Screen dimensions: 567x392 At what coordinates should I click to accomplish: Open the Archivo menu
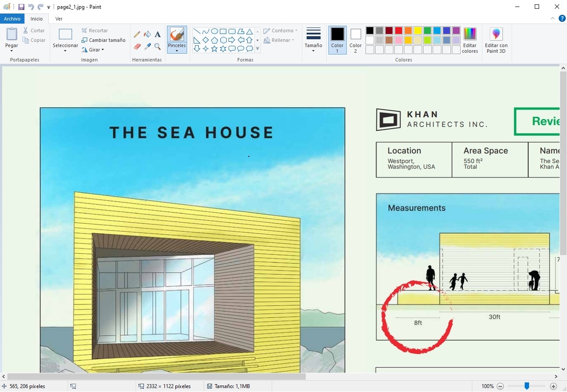tap(12, 19)
